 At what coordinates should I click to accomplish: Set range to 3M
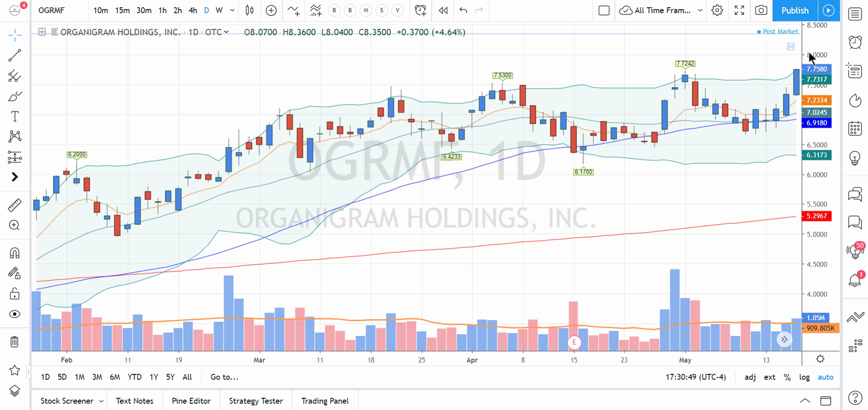click(97, 377)
